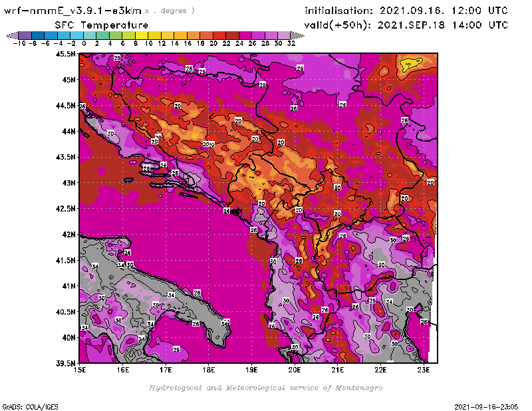This screenshot has width=532, height=411.
Task: Click the orange 14 to 16 legend swatch
Action: tap(180, 36)
